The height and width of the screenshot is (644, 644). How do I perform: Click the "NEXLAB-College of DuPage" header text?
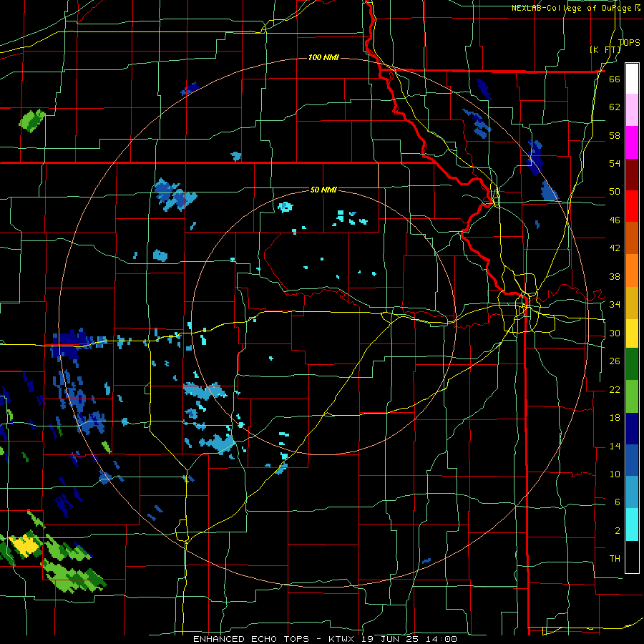[572, 8]
